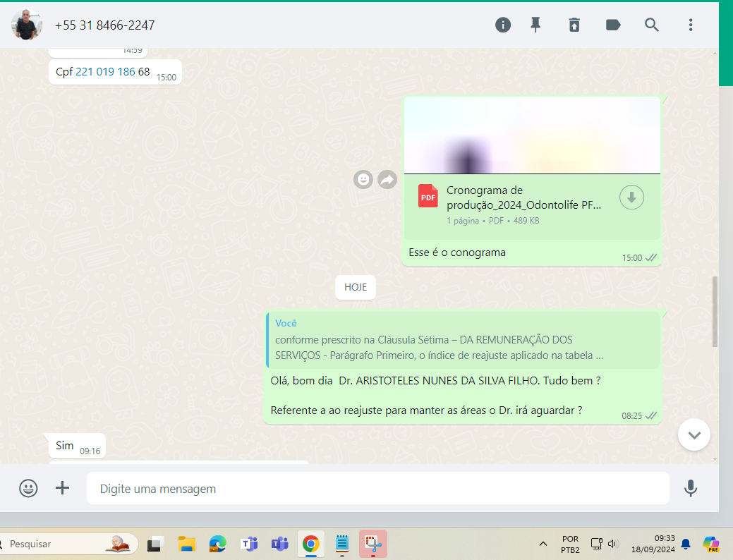Click the chat scrollbar thumb

click(714, 312)
